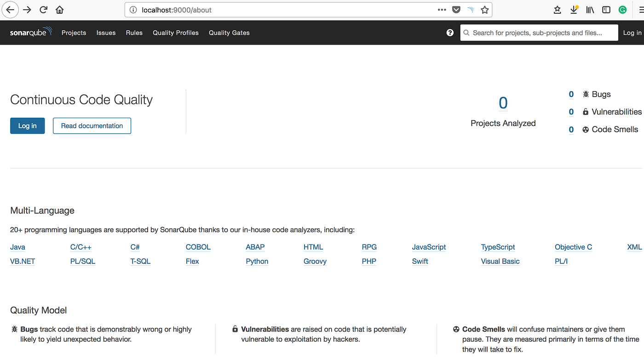The width and height of the screenshot is (644, 359).
Task: Open the downloads arrow icon
Action: 574,10
